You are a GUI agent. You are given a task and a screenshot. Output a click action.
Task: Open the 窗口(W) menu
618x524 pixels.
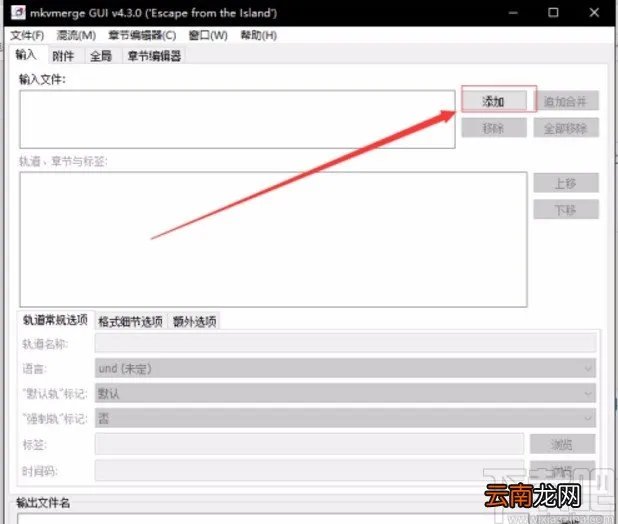pyautogui.click(x=208, y=35)
